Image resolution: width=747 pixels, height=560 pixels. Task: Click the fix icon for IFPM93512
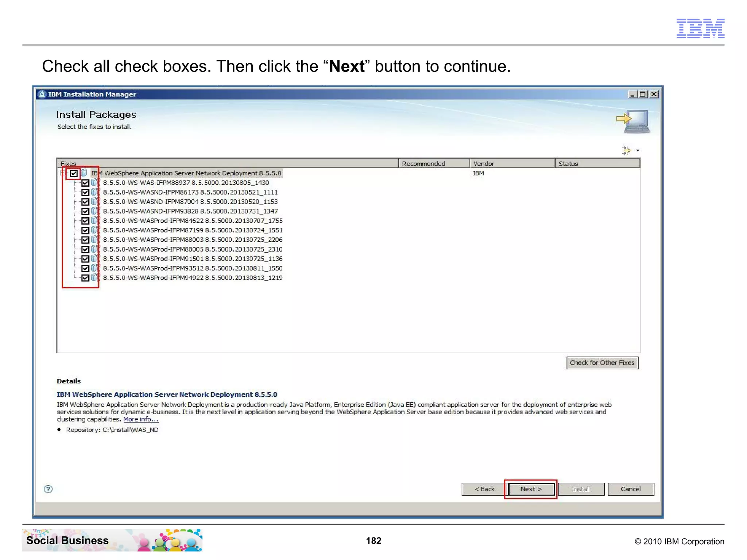pyautogui.click(x=95, y=268)
